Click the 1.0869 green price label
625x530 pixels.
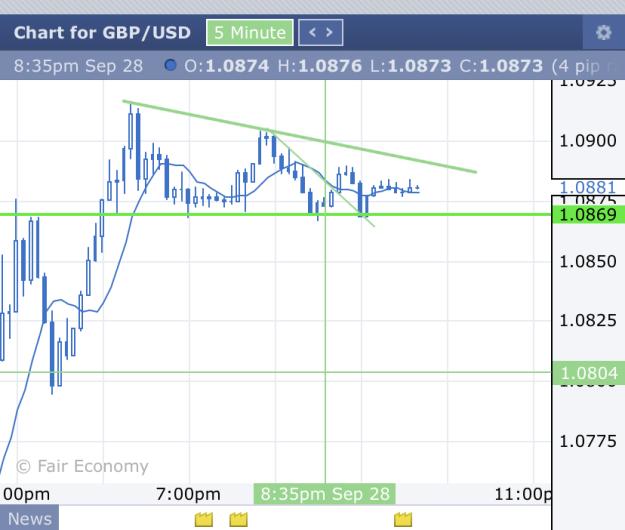pyautogui.click(x=588, y=215)
